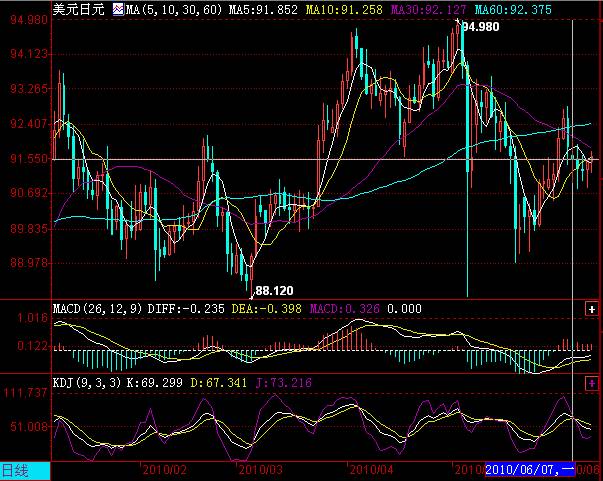The height and width of the screenshot is (481, 603).
Task: Click the MACD:0.326 value
Action: [345, 309]
